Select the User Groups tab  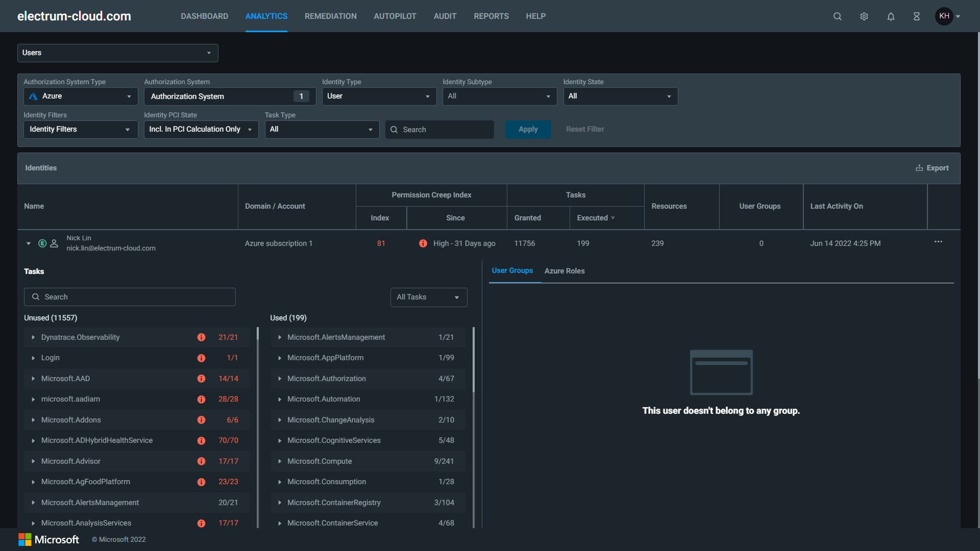[x=512, y=271]
